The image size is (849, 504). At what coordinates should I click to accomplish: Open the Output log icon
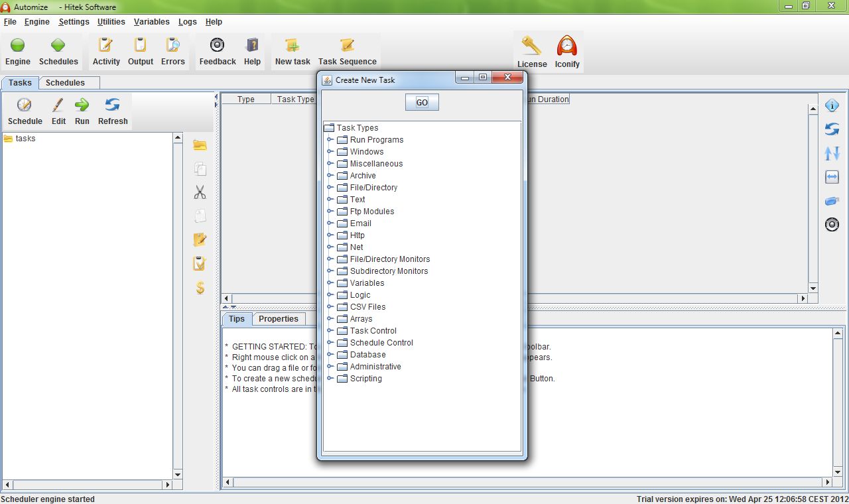[140, 45]
